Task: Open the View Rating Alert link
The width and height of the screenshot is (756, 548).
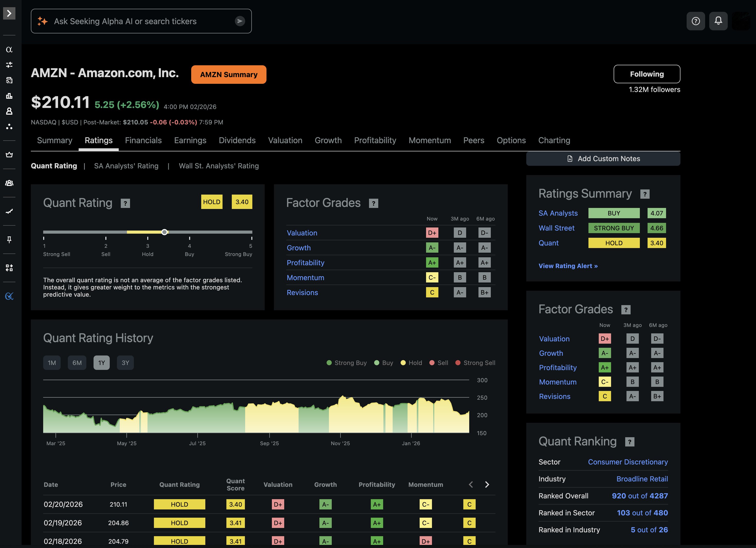Action: 568,266
